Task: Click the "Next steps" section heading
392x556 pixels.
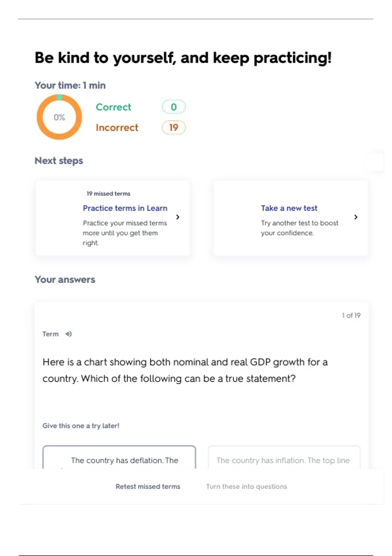Action: pyautogui.click(x=59, y=161)
